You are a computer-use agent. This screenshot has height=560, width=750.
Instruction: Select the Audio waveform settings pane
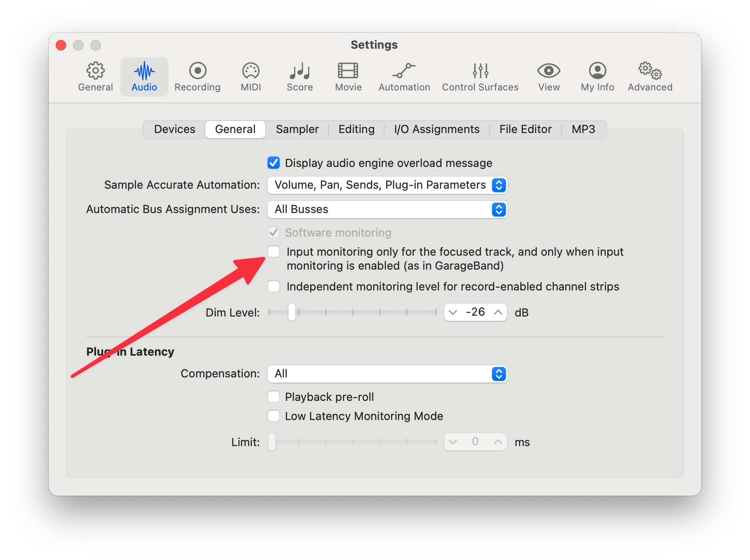coord(144,77)
